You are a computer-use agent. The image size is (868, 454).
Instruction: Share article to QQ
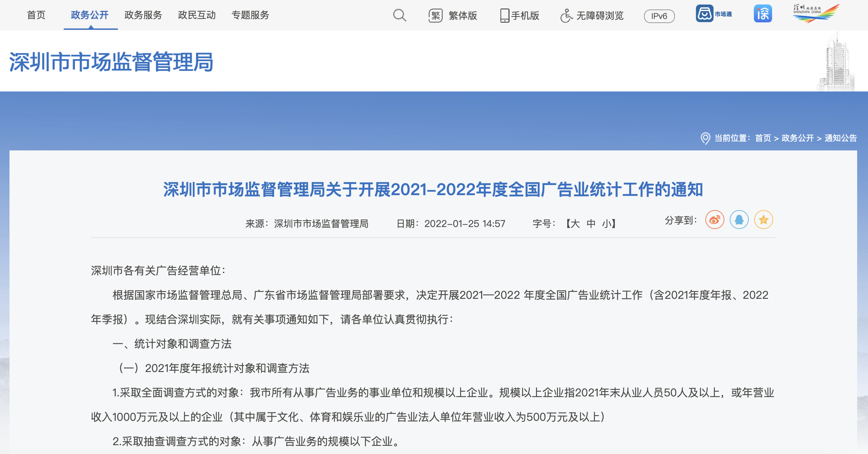point(739,220)
